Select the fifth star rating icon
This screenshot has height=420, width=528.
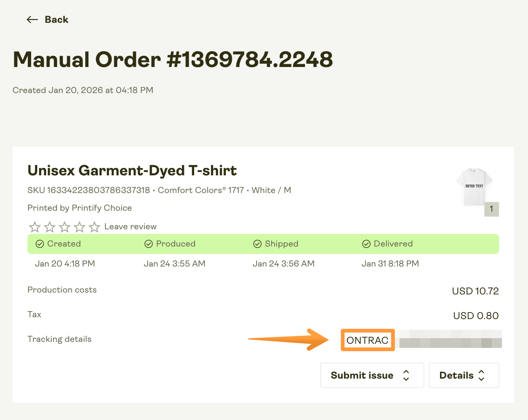point(94,227)
